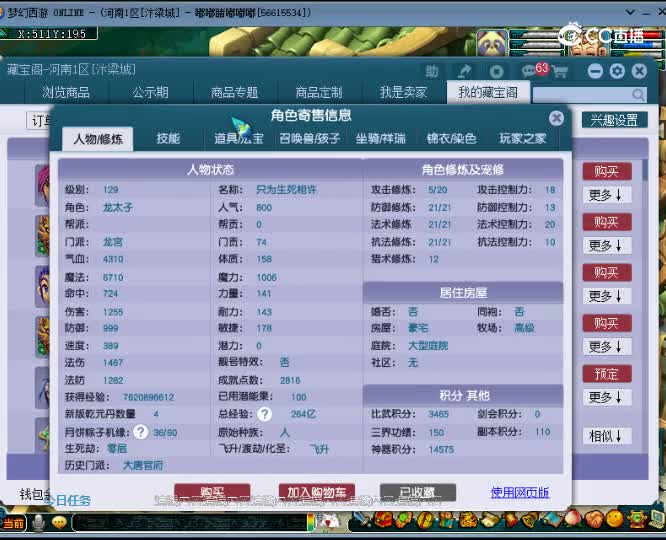The height and width of the screenshot is (540, 666).
Task: Click the peach icon in bottom bar
Action: pos(572,519)
